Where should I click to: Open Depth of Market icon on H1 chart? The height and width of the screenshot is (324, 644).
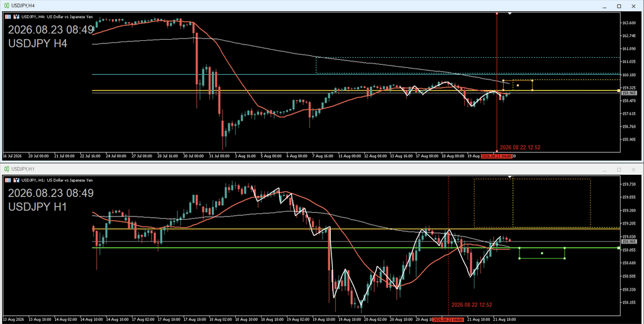pyautogui.click(x=16, y=180)
